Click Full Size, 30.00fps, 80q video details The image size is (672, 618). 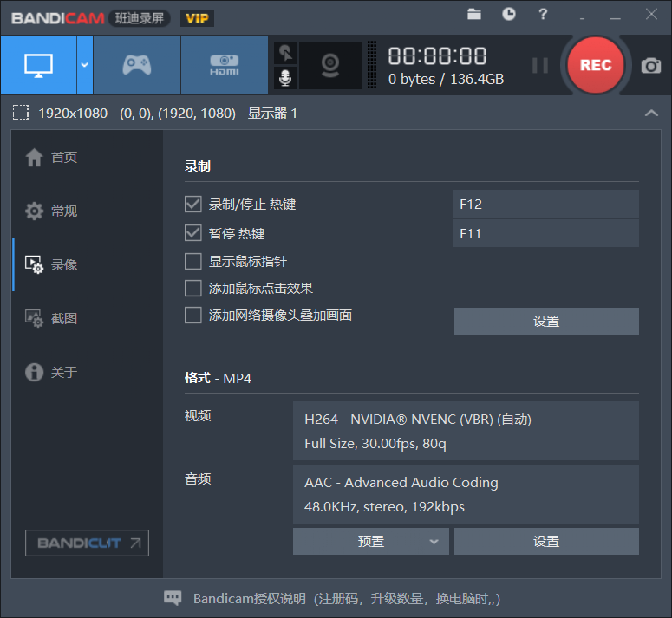coord(375,444)
